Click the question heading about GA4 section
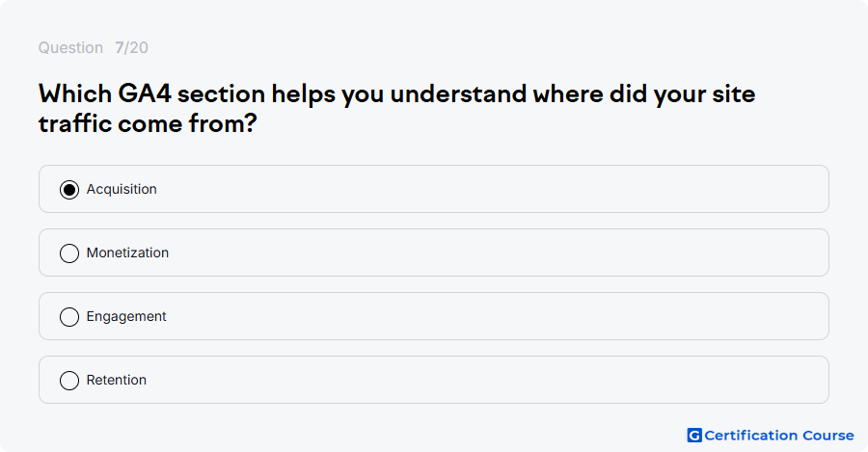 396,109
